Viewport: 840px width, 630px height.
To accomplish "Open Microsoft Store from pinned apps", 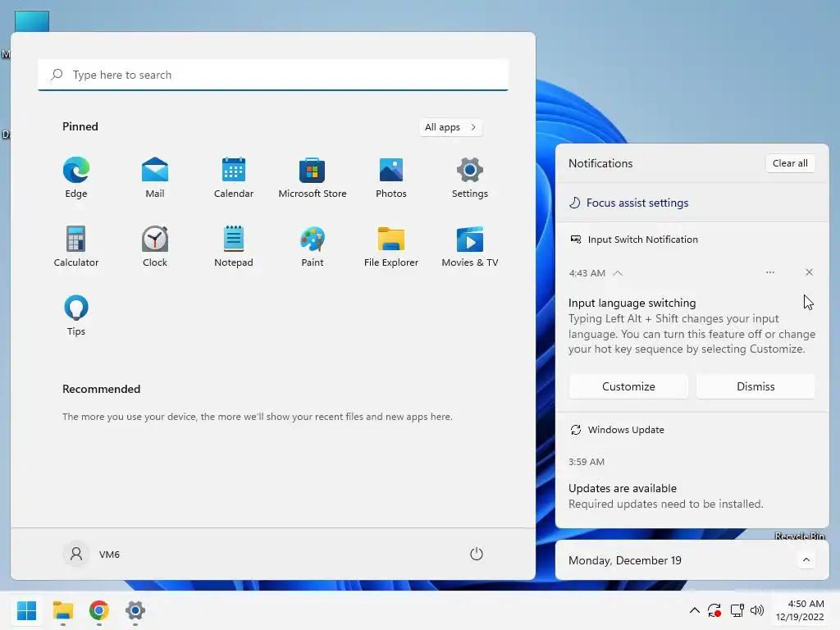I will [x=313, y=178].
